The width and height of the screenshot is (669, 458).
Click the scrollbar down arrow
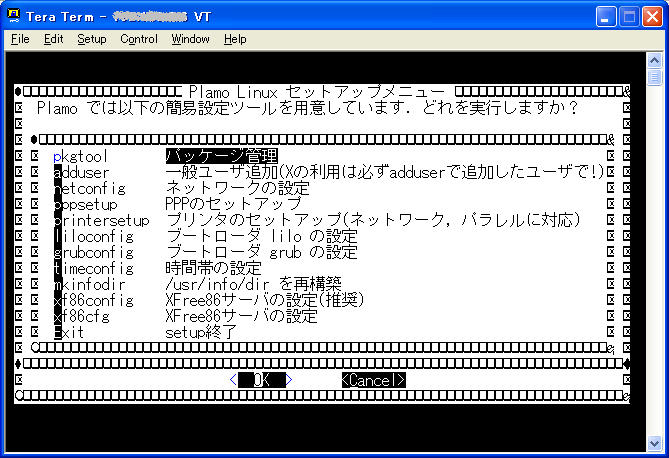pos(654,443)
